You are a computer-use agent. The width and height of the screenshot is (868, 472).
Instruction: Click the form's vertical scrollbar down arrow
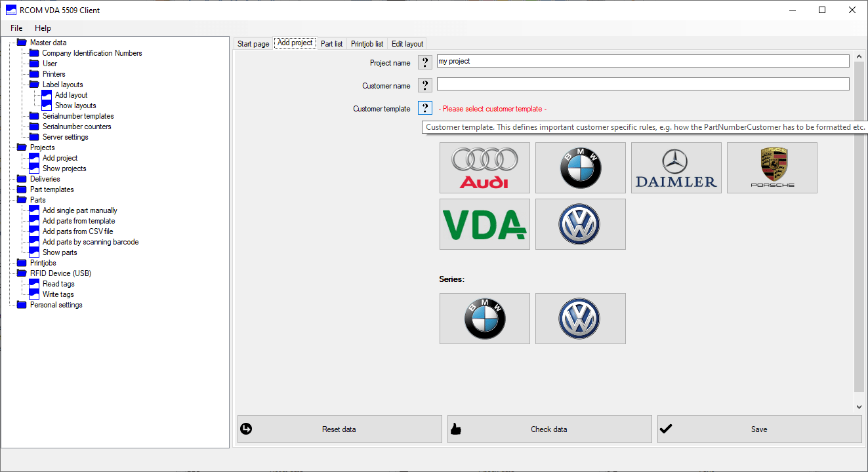[x=859, y=406]
